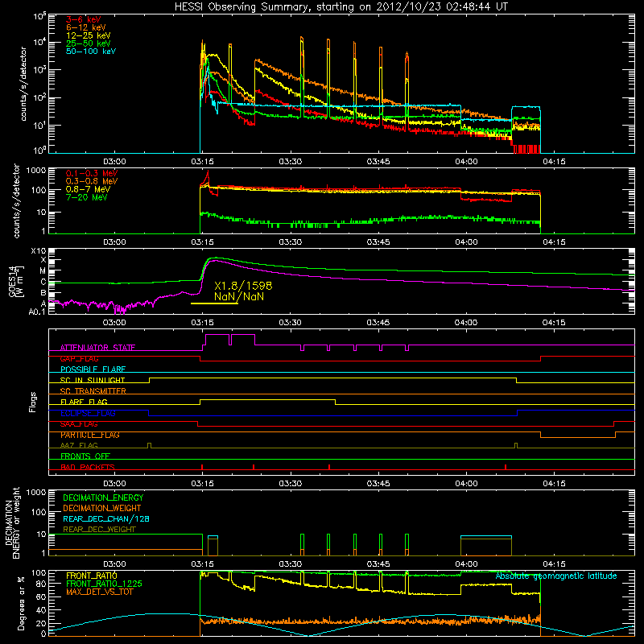
Task: Click 03:30 tick label under the GOES panel
Action: (290, 323)
